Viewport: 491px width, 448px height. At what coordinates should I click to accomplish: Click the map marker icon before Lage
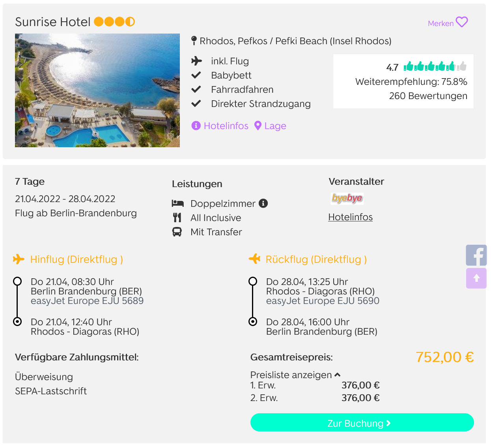coord(258,126)
